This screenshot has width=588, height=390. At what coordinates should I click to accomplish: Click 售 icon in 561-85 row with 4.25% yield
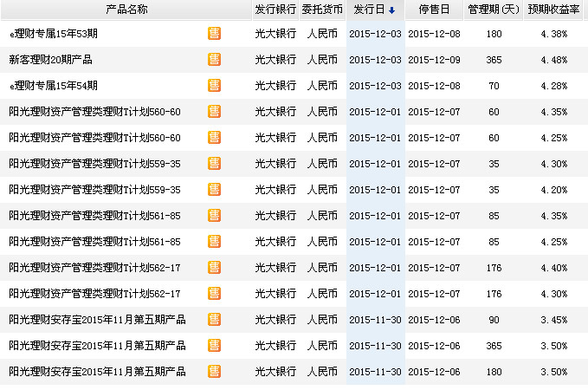(214, 242)
